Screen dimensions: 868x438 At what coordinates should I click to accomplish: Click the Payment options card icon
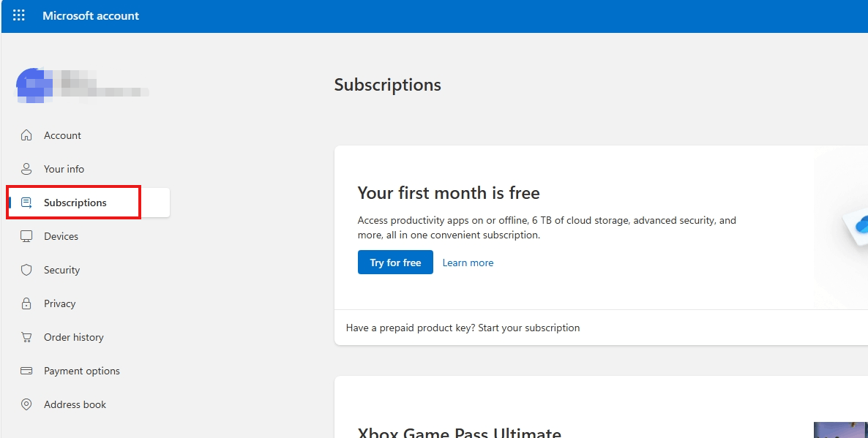click(26, 371)
